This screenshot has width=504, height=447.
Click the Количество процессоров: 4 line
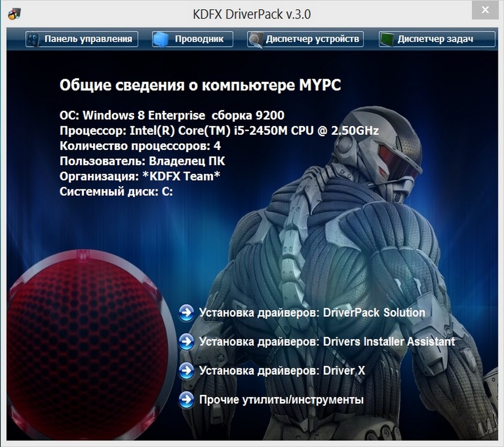click(140, 146)
